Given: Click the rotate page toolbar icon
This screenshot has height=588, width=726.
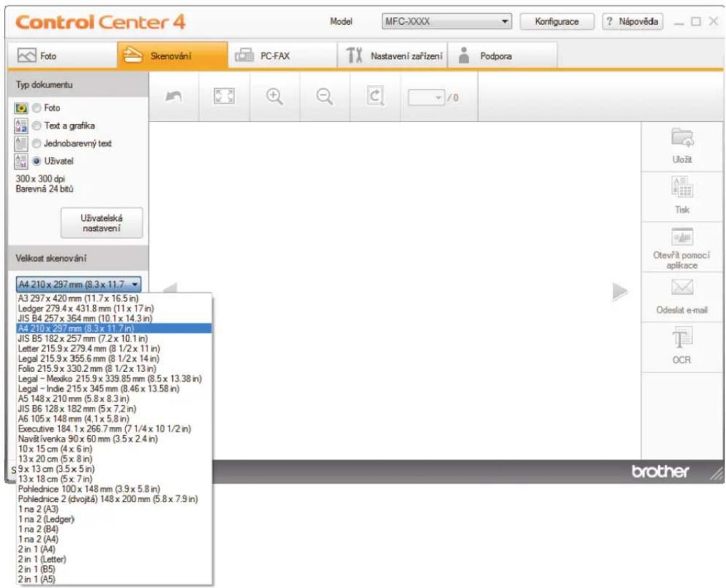Looking at the screenshot, I should 375,96.
